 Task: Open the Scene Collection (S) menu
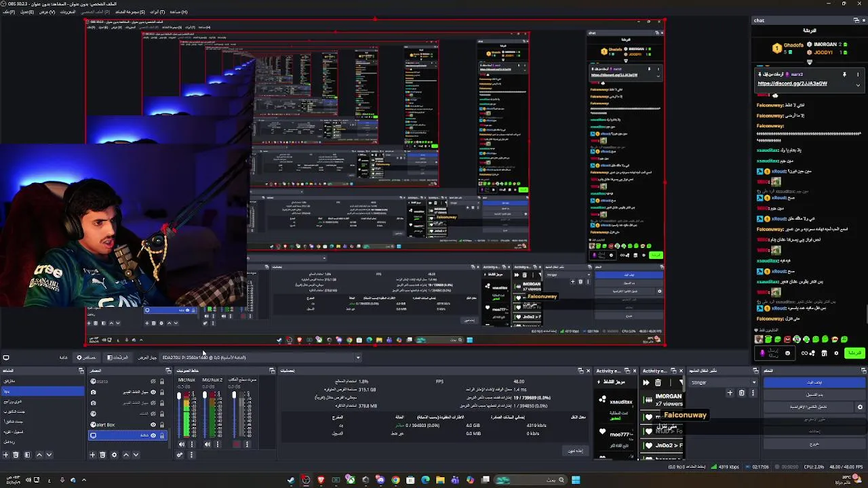tap(130, 12)
